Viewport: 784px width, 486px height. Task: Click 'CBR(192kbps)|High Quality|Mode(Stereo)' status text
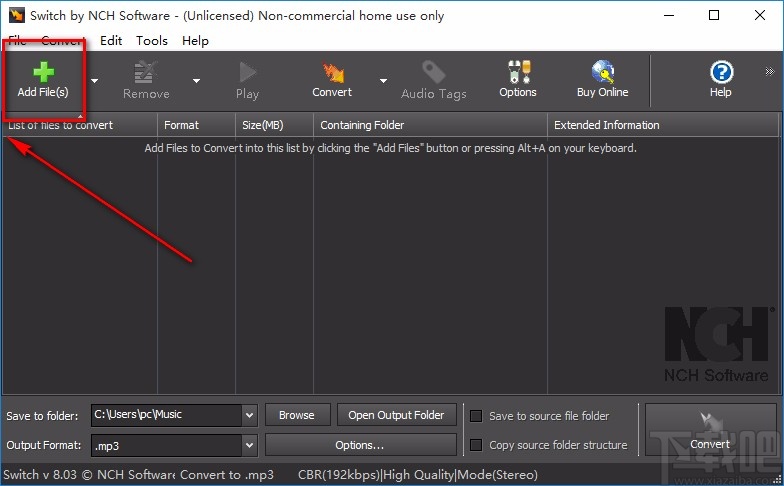(418, 474)
